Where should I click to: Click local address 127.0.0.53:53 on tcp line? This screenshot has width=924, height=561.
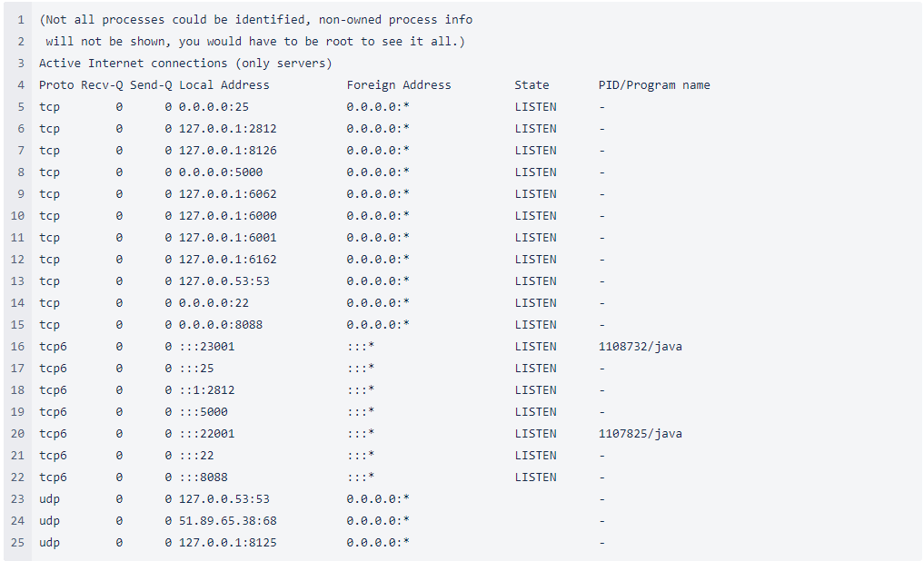pos(224,281)
